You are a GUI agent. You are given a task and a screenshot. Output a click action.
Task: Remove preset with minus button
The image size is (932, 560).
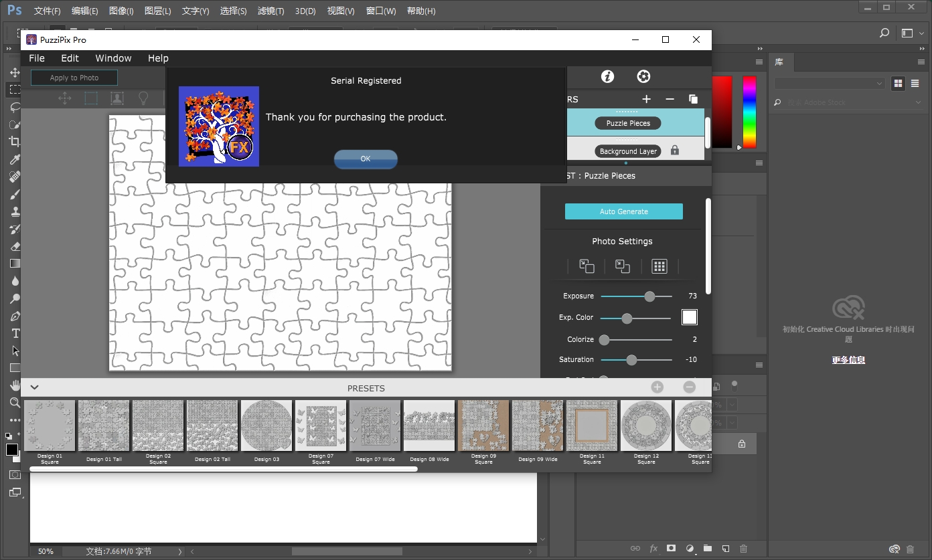click(690, 387)
